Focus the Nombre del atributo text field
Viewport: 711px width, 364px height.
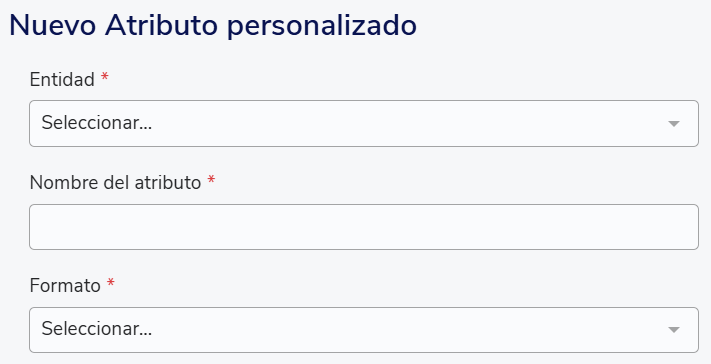point(364,227)
